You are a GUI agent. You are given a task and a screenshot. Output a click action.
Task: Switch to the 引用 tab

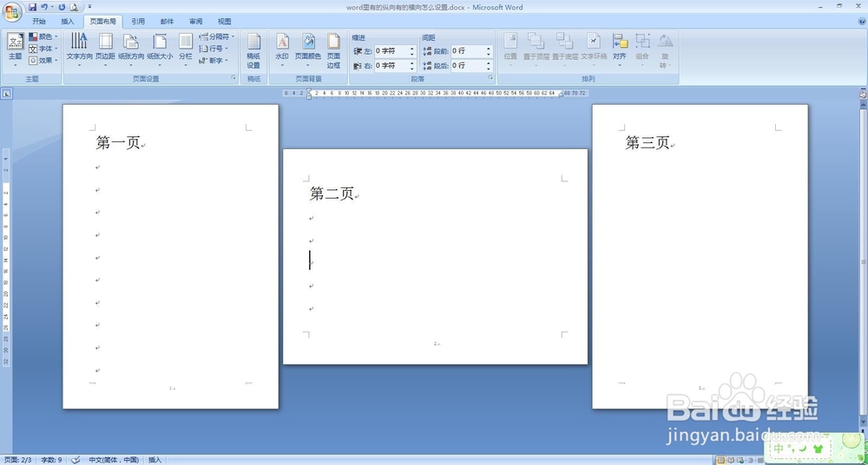pyautogui.click(x=138, y=22)
